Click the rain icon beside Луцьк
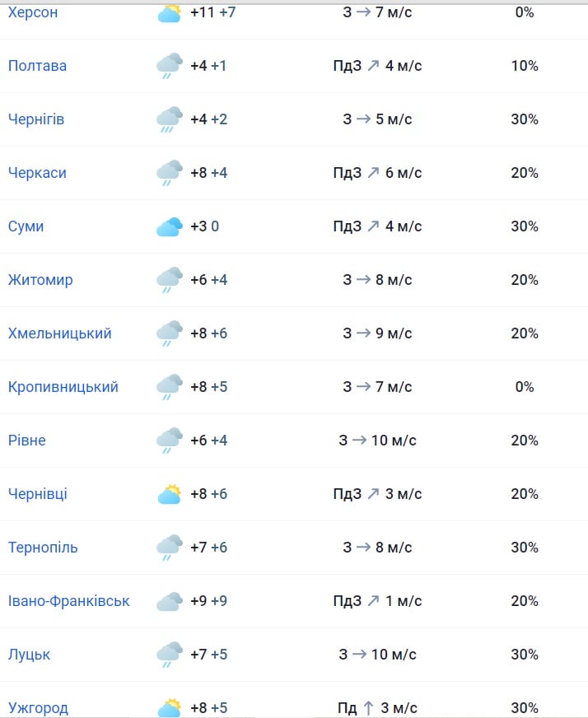This screenshot has width=588, height=718. point(170,655)
